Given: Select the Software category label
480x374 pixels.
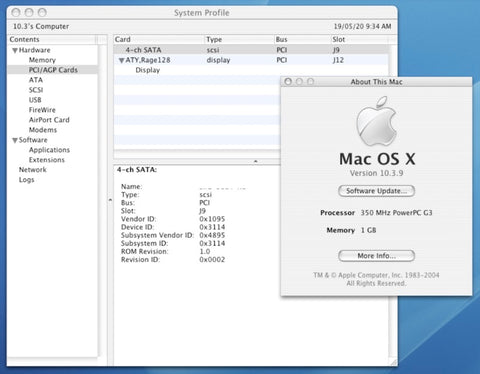Looking at the screenshot, I should click(x=33, y=140).
